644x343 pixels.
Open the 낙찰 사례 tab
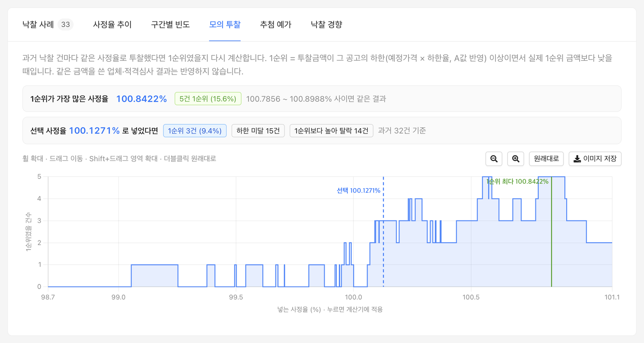click(47, 25)
